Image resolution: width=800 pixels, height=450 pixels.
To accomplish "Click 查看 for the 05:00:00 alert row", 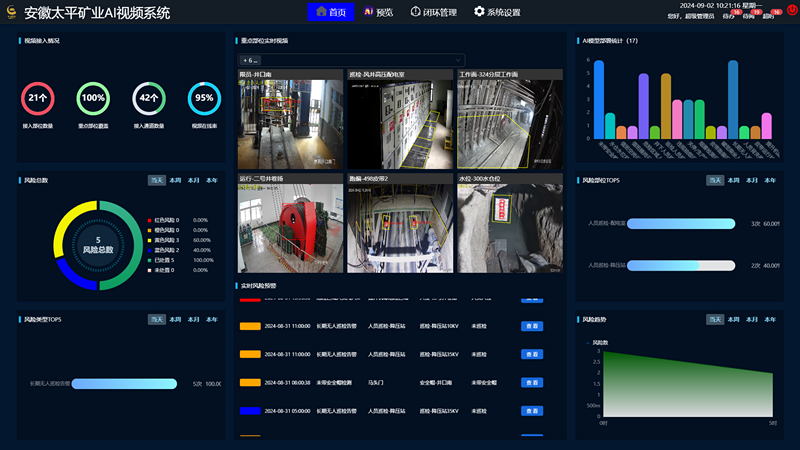I will pyautogui.click(x=532, y=410).
